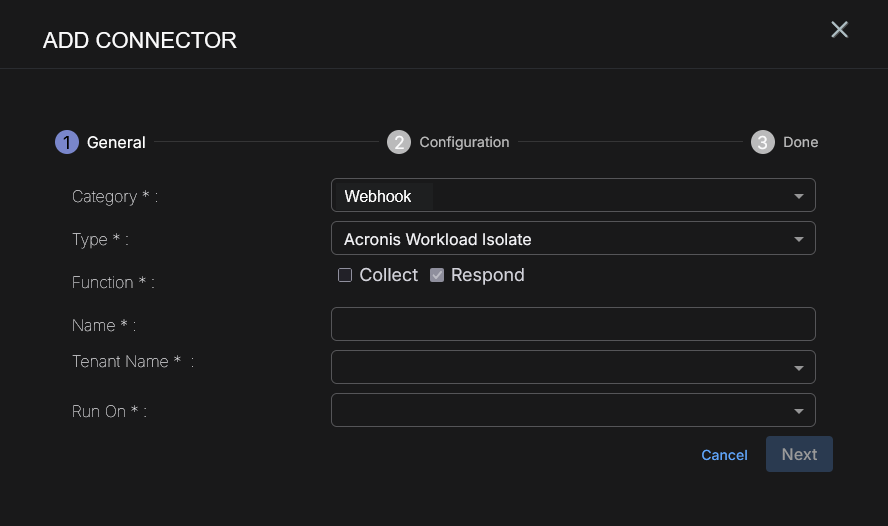This screenshot has width=888, height=526.
Task: Click the Type dropdown arrow
Action: pyautogui.click(x=799, y=239)
